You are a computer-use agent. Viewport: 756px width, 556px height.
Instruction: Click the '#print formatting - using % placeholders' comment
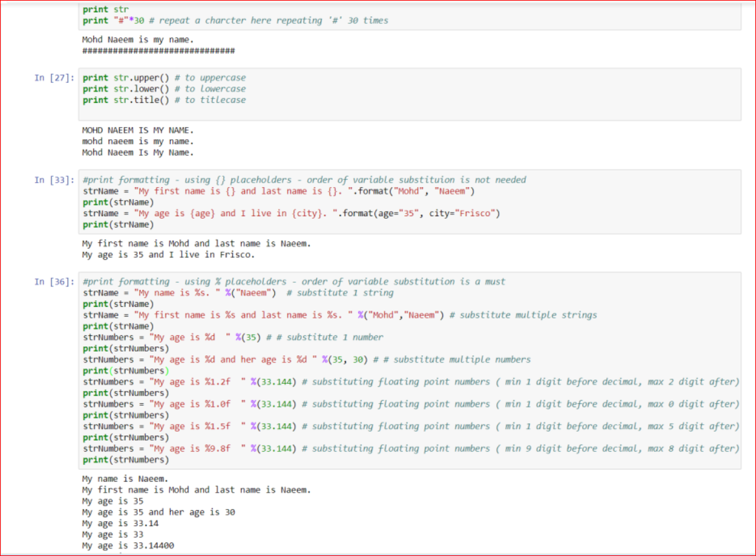294,282
